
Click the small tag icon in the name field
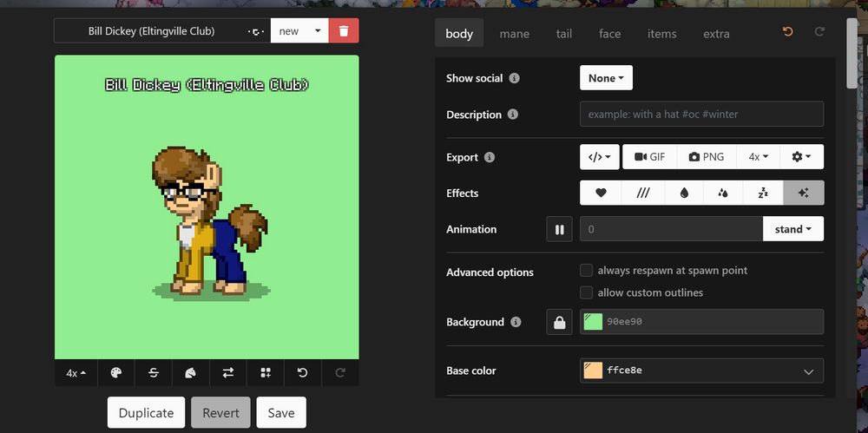255,31
